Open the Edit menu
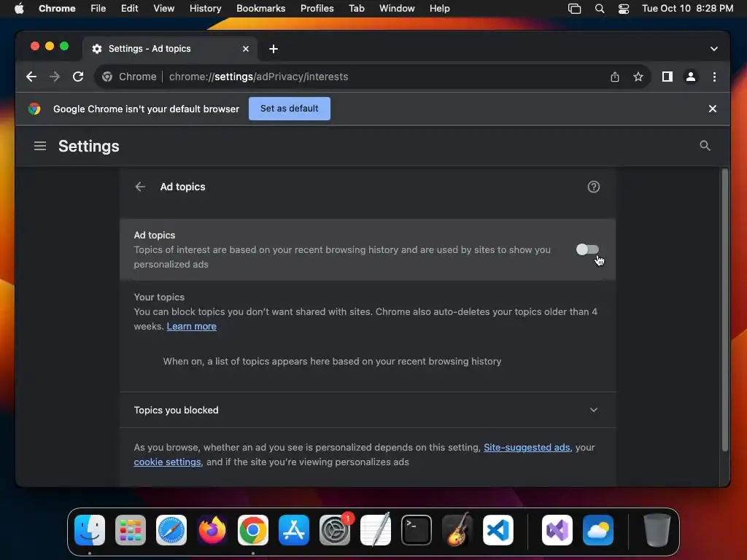The image size is (747, 560). [x=129, y=8]
